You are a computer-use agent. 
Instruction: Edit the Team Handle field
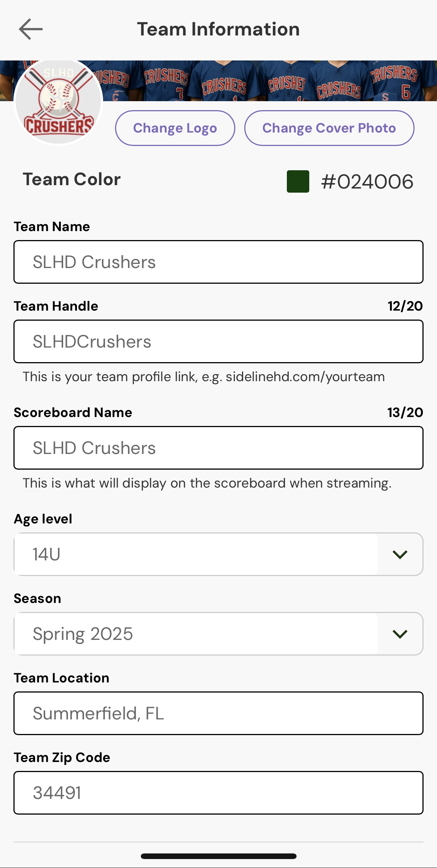click(x=218, y=341)
